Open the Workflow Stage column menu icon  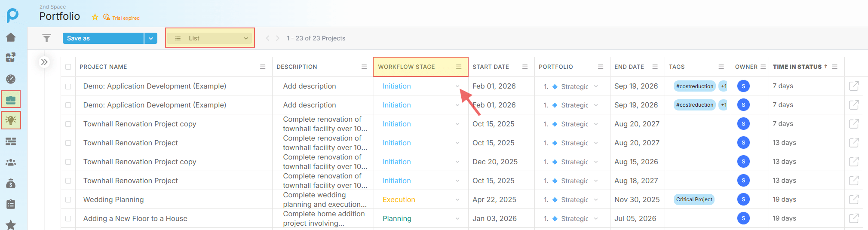[459, 67]
